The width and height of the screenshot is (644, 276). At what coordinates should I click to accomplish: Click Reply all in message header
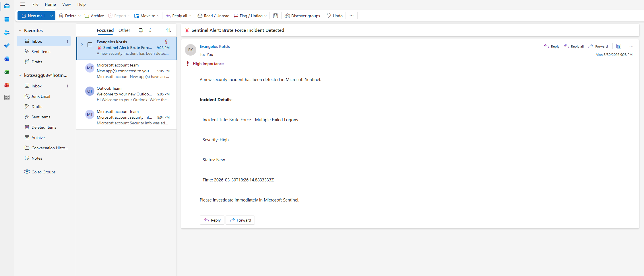point(574,46)
